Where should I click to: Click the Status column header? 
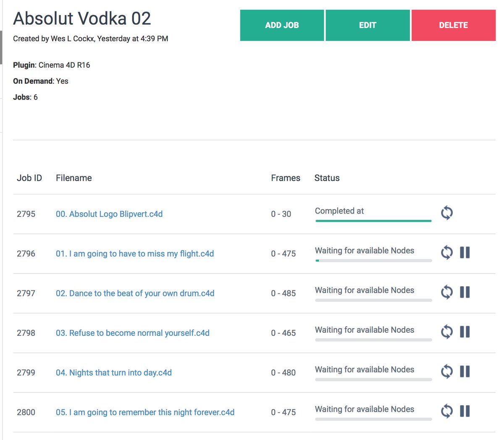pyautogui.click(x=327, y=178)
